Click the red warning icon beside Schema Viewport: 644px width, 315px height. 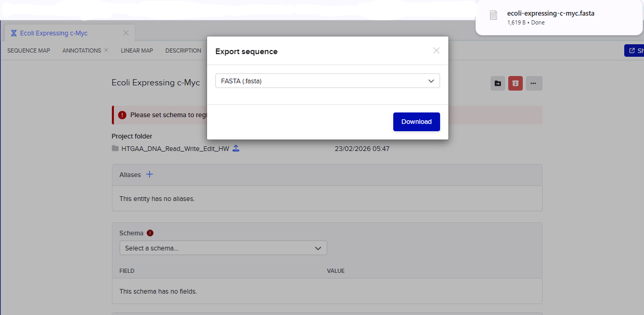pyautogui.click(x=150, y=233)
